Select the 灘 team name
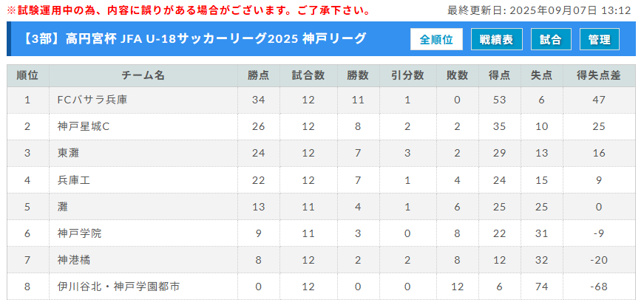This screenshot has height=305, width=644. pyautogui.click(x=63, y=207)
